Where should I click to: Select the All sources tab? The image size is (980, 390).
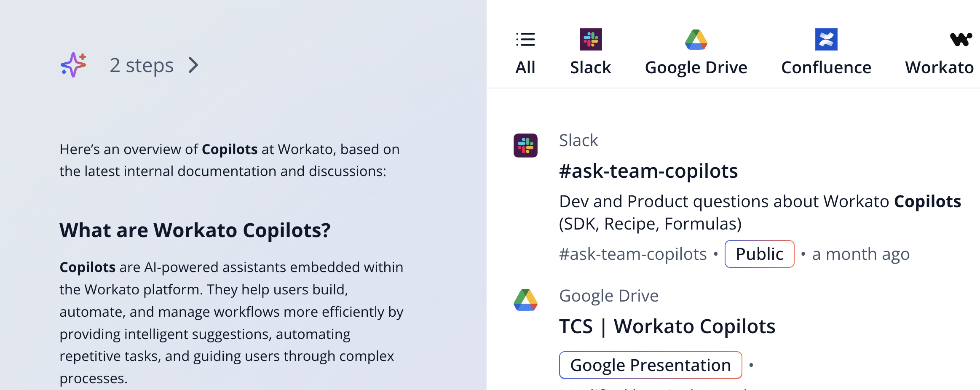pos(525,67)
